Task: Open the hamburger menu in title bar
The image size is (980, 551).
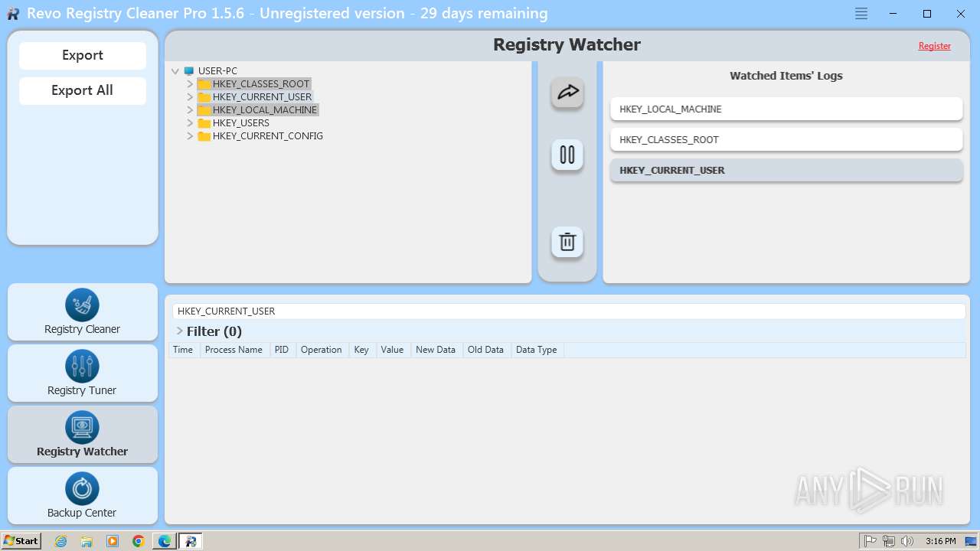Action: 861,14
